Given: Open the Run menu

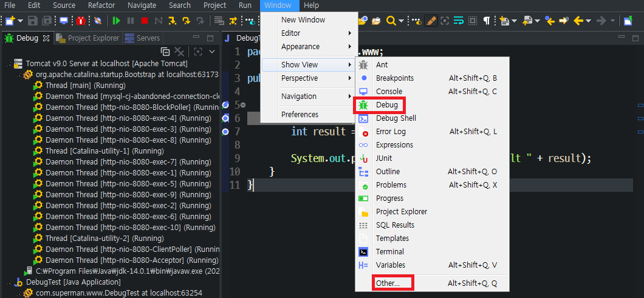Looking at the screenshot, I should pos(245,5).
